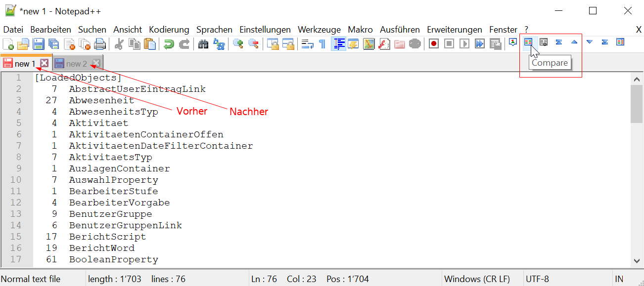Start macro recording with red dot icon
Image resolution: width=644 pixels, height=286 pixels.
click(434, 44)
